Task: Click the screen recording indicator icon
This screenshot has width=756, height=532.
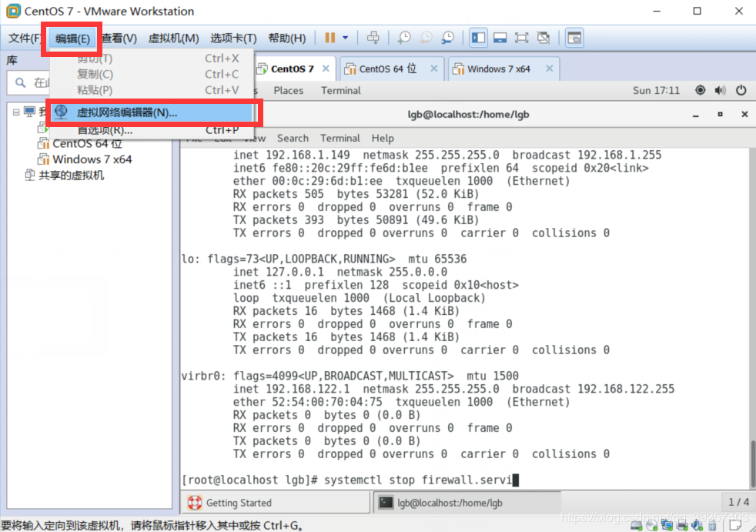Action: click(x=700, y=90)
